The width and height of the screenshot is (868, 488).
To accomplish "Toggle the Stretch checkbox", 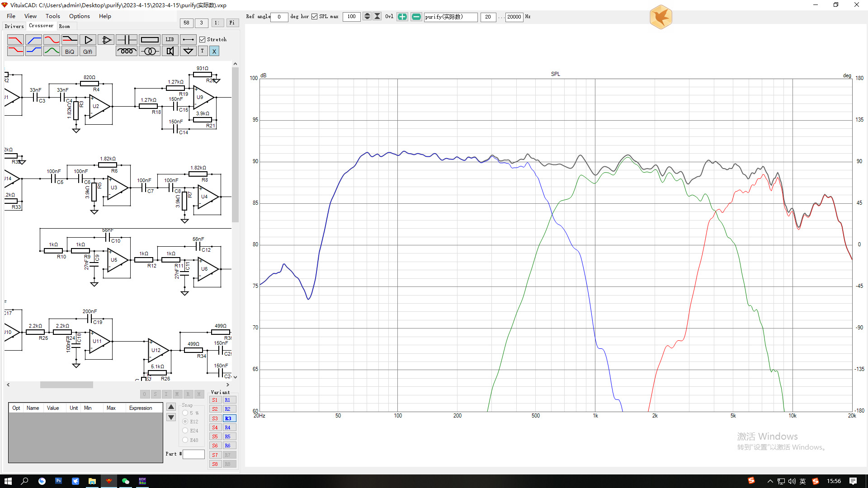I will coord(203,40).
